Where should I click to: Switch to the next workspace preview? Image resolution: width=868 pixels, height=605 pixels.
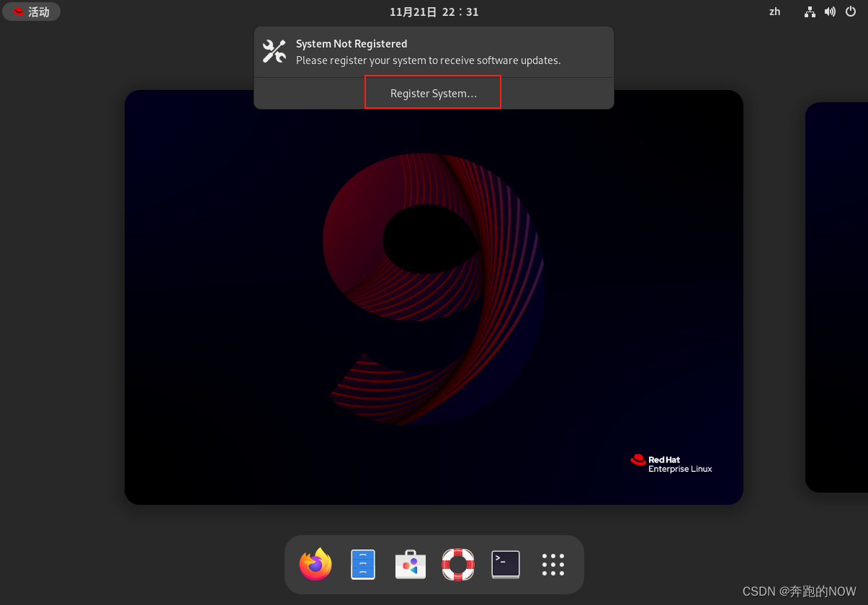click(836, 297)
